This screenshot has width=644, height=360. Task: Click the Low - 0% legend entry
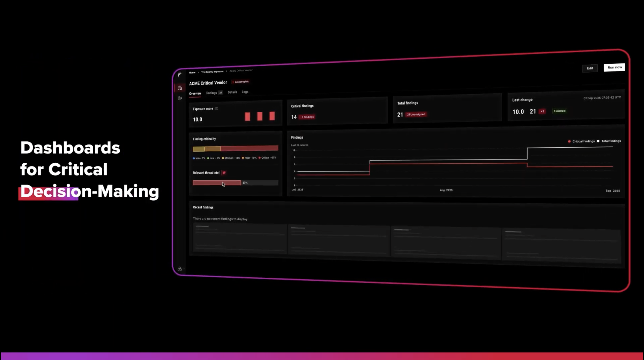click(214, 158)
